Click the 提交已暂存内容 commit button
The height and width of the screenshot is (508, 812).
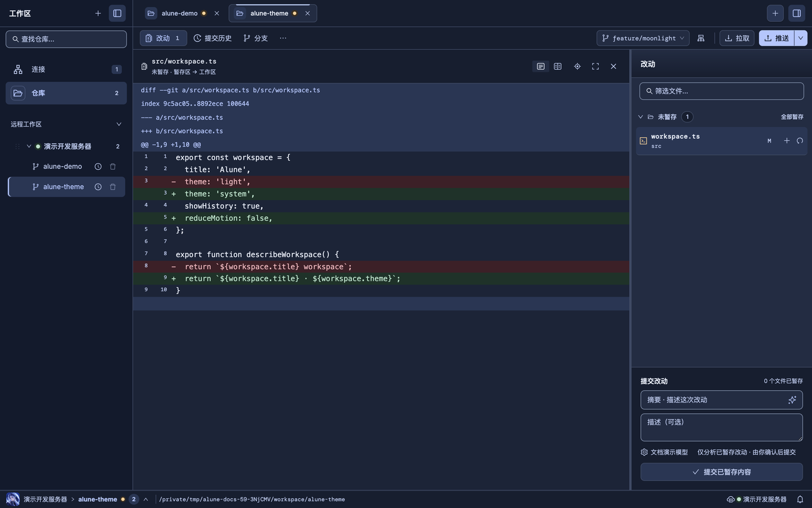click(x=721, y=472)
